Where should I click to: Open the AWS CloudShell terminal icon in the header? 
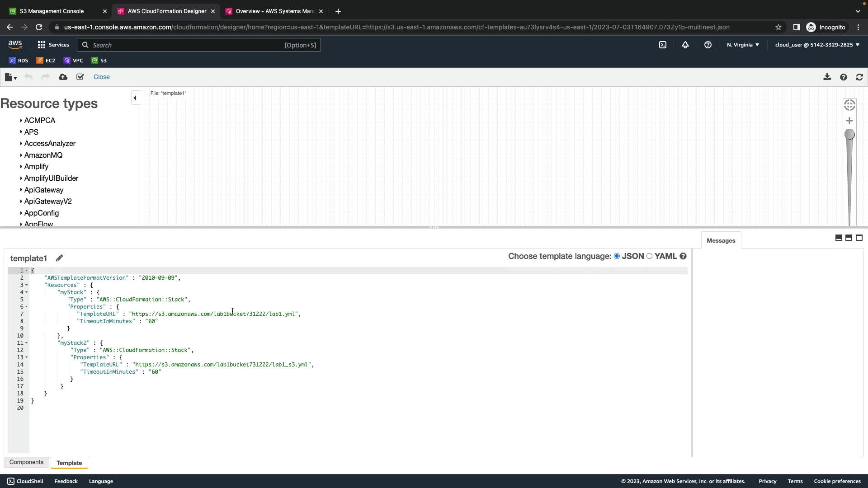663,45
